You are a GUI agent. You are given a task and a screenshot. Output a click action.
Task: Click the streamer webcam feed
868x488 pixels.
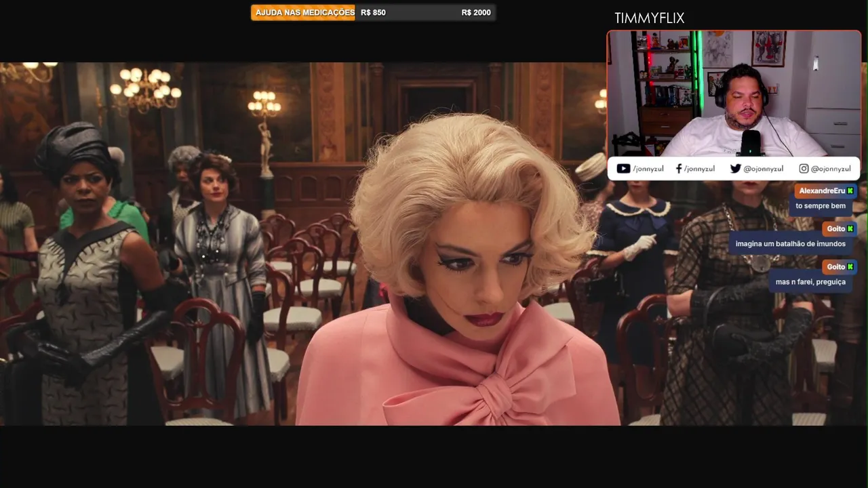click(734, 94)
